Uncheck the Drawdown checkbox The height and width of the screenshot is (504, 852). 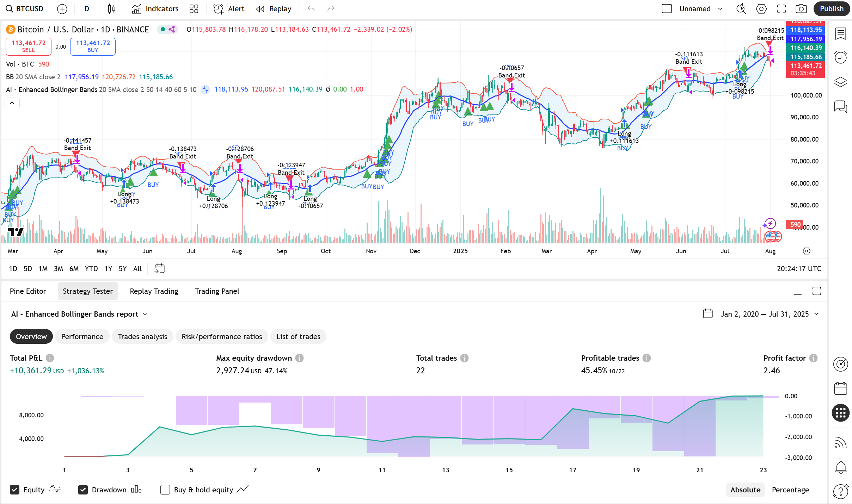[83, 490]
